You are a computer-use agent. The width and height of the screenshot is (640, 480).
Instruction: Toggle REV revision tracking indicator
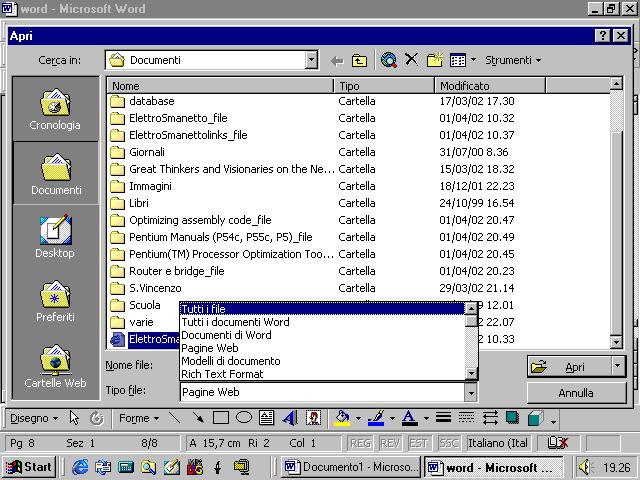(x=390, y=443)
